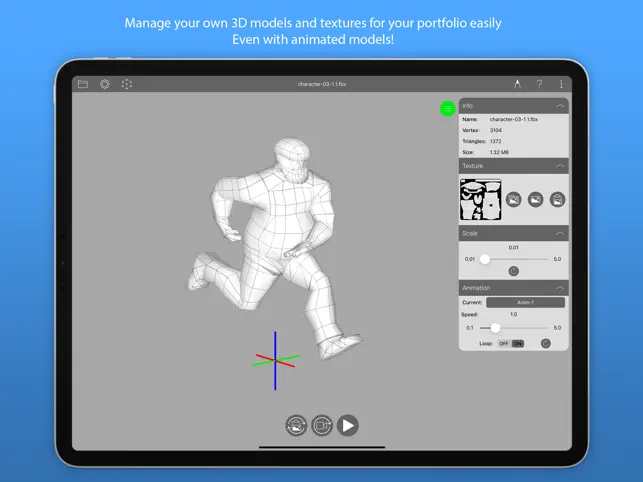
Task: Click the Name value in the Info panel
Action: coord(514,119)
